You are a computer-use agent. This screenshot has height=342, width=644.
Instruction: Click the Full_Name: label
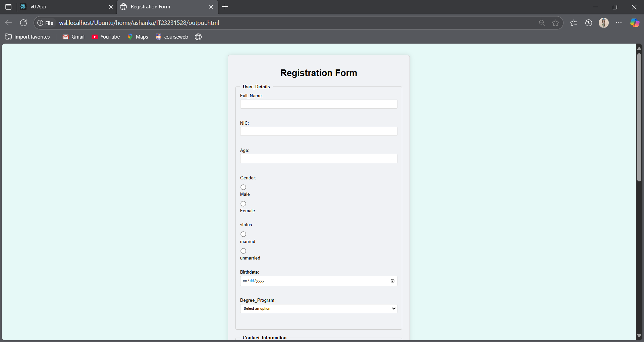(x=251, y=96)
